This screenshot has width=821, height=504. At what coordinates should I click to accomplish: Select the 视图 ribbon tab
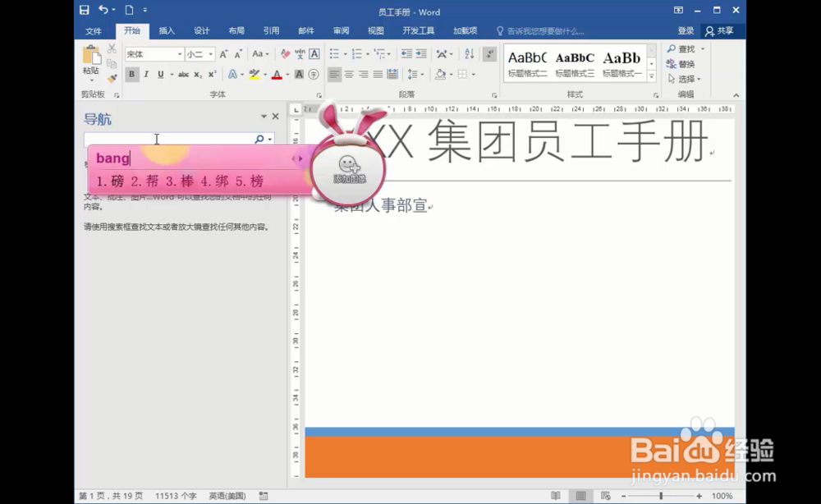pyautogui.click(x=375, y=31)
